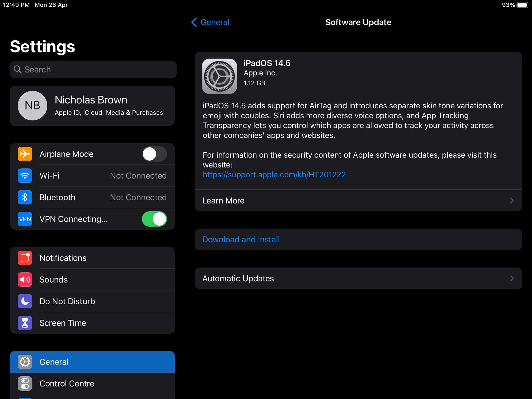This screenshot has width=532, height=399.
Task: Tap Download and Install
Action: [241, 239]
